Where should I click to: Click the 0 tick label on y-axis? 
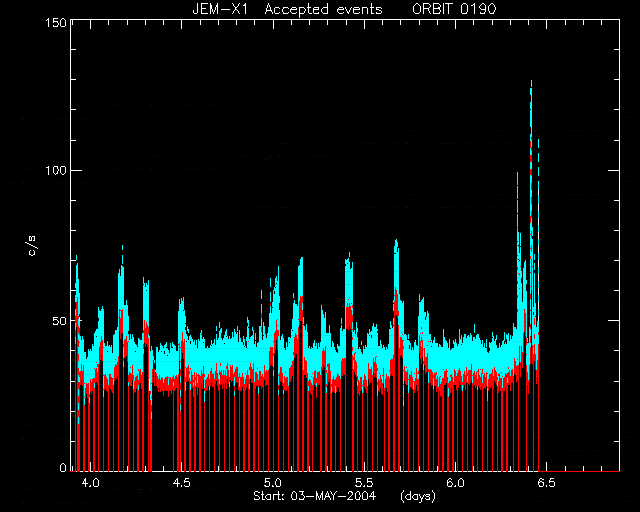pos(63,467)
